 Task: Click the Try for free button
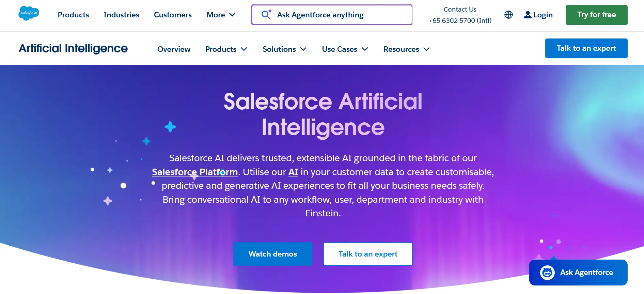coord(596,15)
